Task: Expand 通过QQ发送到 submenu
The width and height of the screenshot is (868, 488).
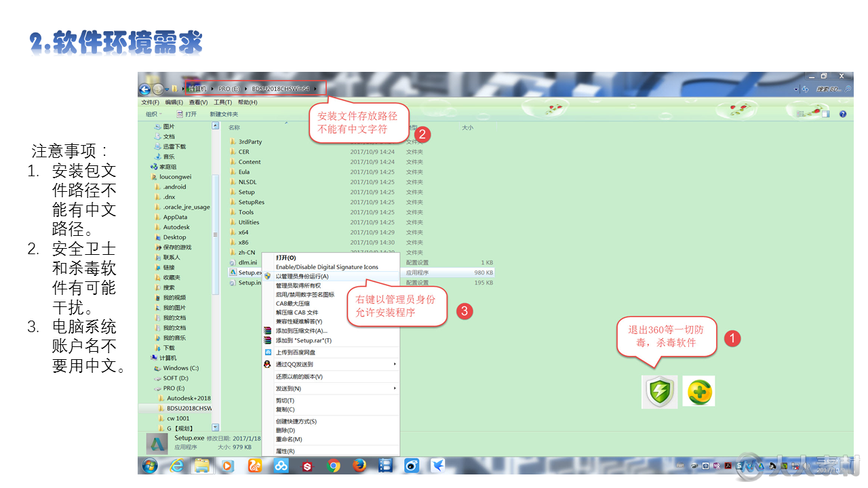Action: point(331,364)
